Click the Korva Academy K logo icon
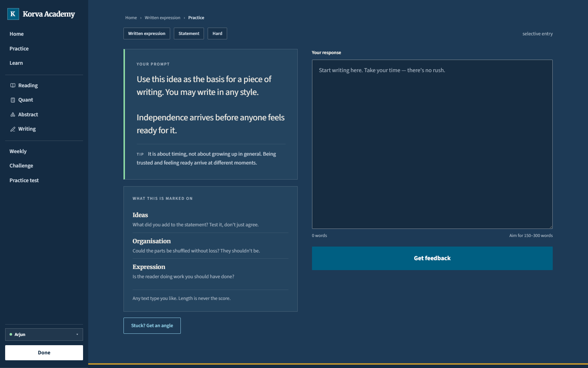The height and width of the screenshot is (368, 588). [x=13, y=14]
